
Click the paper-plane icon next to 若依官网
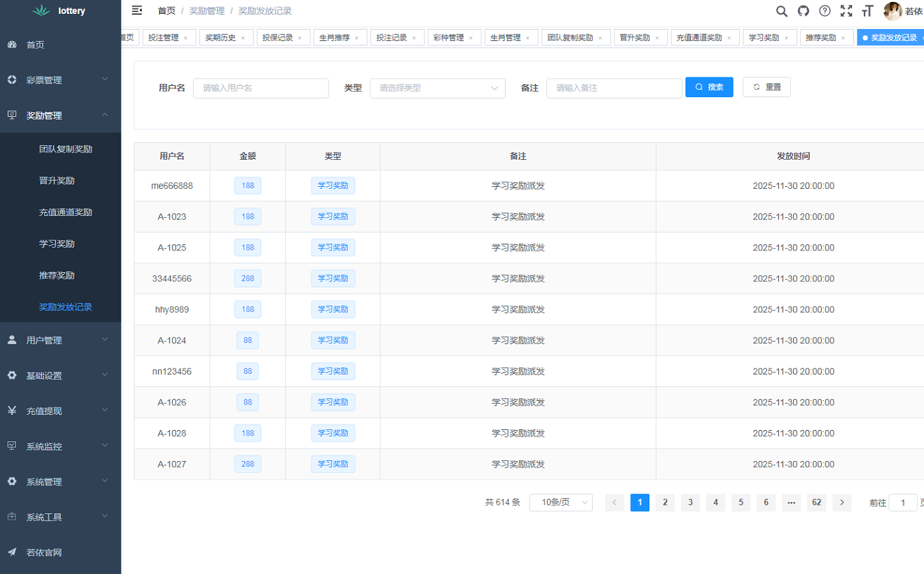(12, 553)
